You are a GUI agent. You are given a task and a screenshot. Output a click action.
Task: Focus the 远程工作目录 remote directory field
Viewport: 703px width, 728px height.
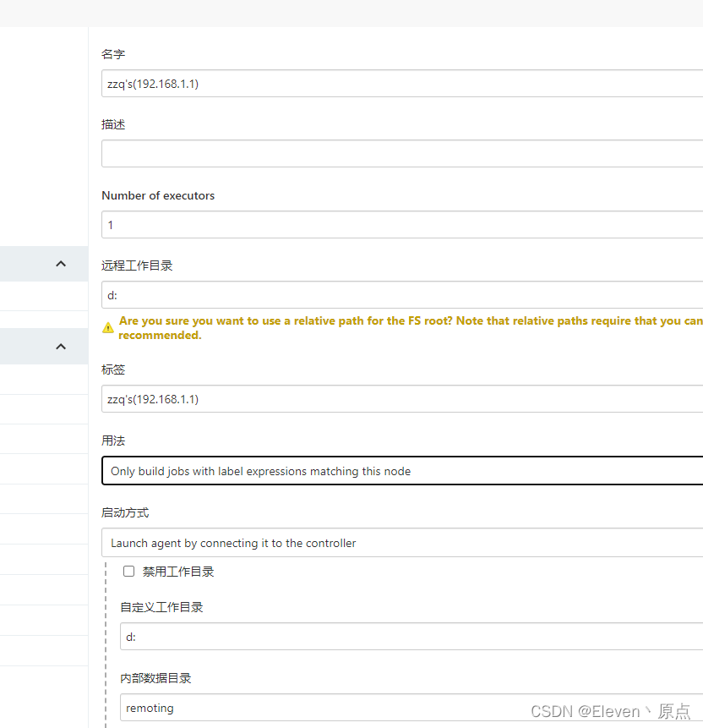tap(402, 295)
